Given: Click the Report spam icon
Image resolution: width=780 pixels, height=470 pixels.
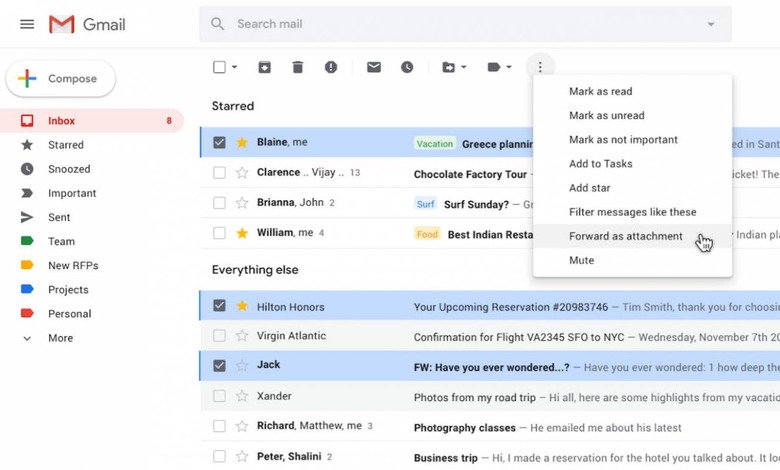Looking at the screenshot, I should pyautogui.click(x=331, y=67).
